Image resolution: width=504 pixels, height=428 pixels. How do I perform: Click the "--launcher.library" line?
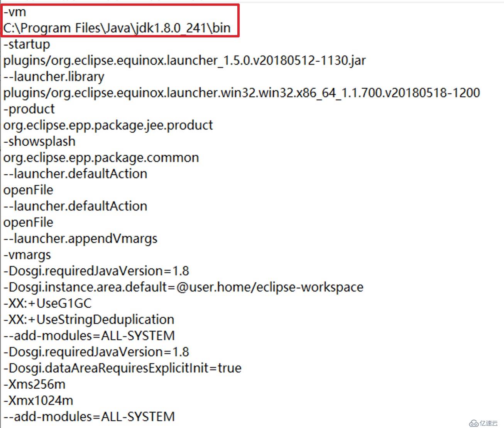coord(54,77)
